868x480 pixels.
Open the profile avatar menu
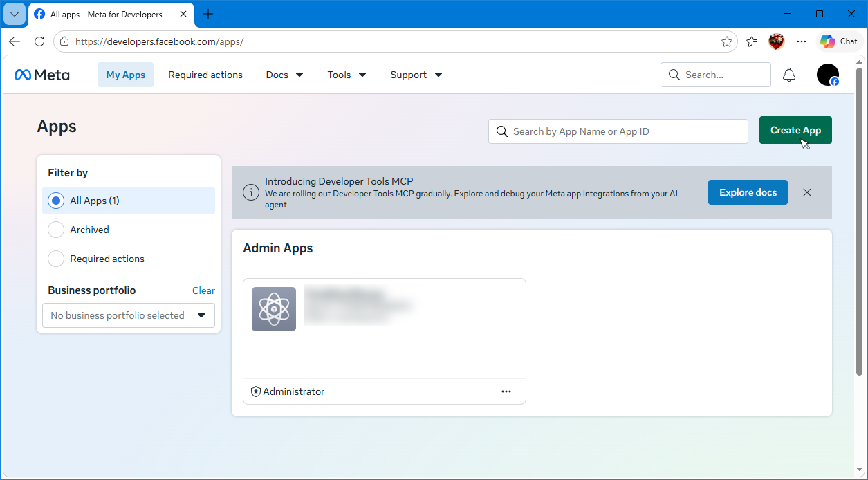[828, 75]
